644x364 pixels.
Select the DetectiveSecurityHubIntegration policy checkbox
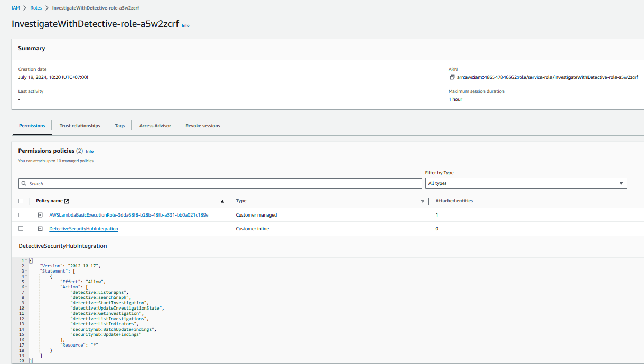pyautogui.click(x=21, y=229)
